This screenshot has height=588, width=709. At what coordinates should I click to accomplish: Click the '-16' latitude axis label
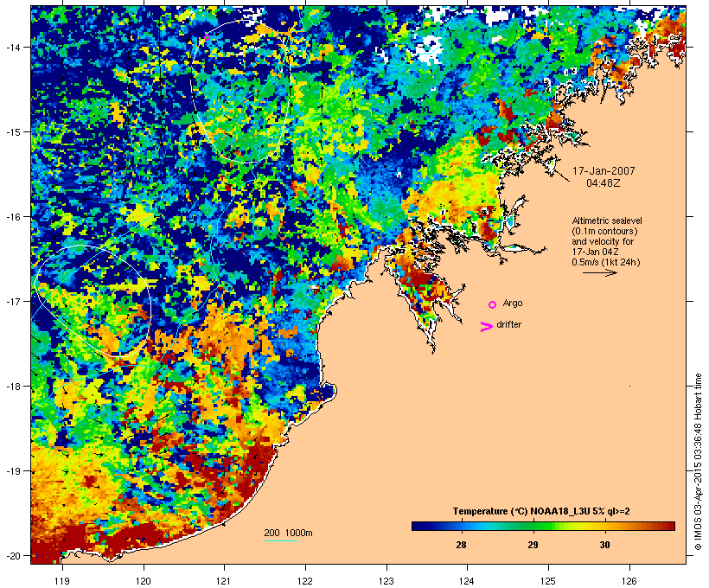pyautogui.click(x=12, y=217)
